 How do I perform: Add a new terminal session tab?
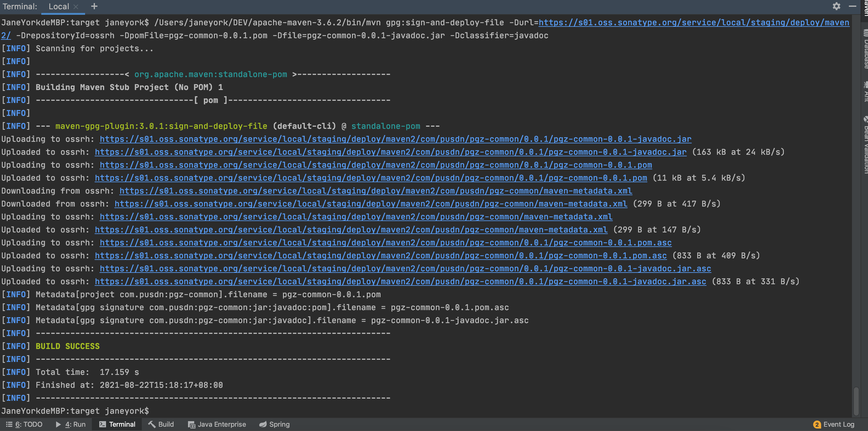94,6
